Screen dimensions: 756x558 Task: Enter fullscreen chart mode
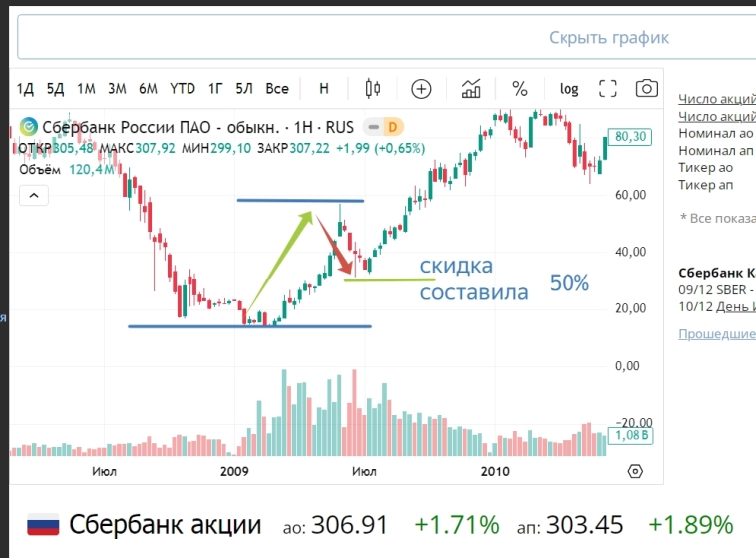[x=608, y=88]
